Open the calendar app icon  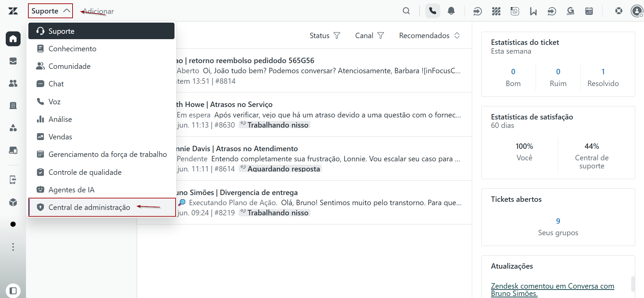[x=589, y=11]
